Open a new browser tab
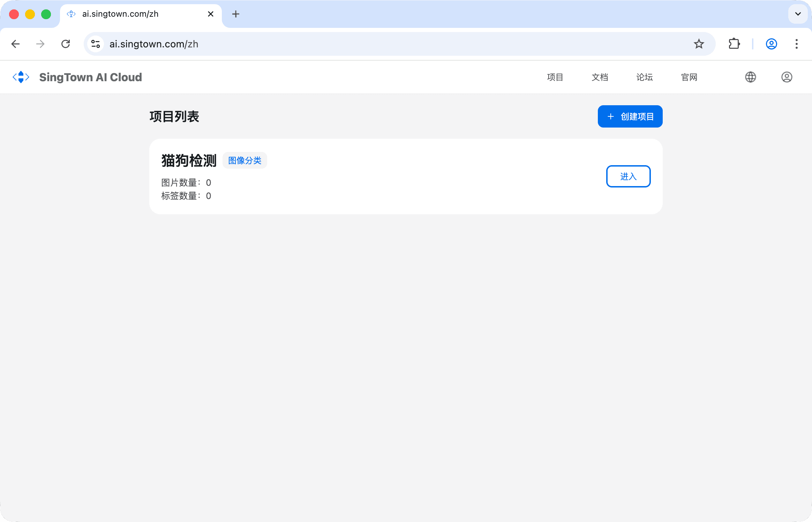This screenshot has height=522, width=812. pos(236,14)
